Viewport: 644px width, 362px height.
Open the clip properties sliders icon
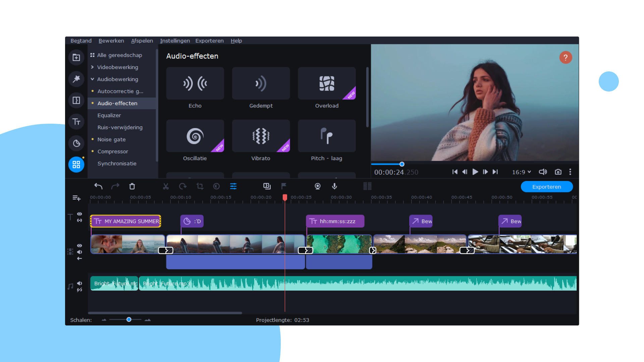click(233, 186)
